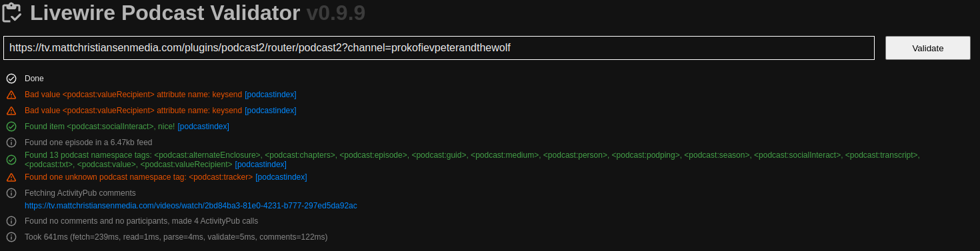Open podcastindex link after podcast:tracker warning
This screenshot has width=980, height=251.
[x=281, y=177]
